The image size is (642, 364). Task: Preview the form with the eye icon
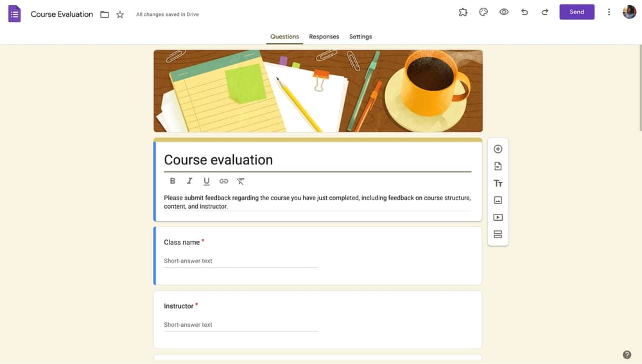[x=504, y=12]
